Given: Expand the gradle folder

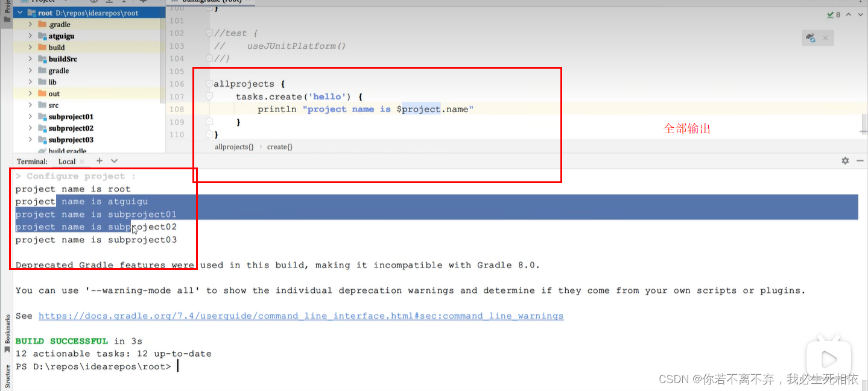Looking at the screenshot, I should [30, 70].
